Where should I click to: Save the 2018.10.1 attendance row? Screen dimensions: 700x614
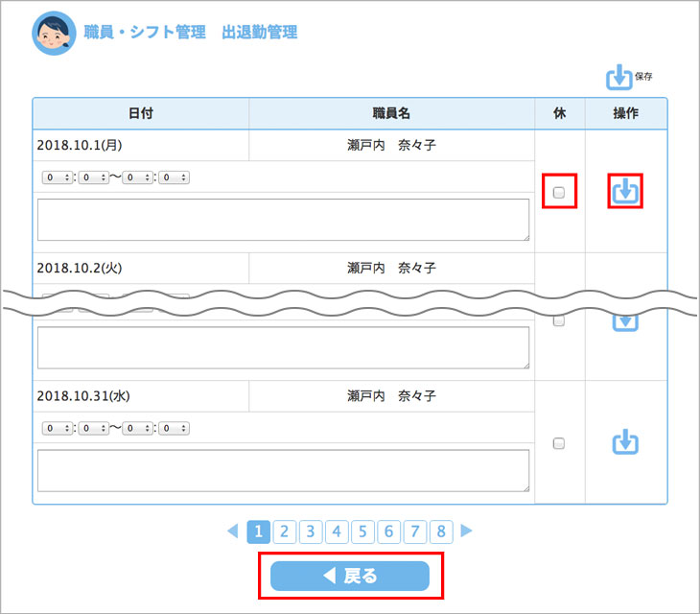click(x=625, y=192)
